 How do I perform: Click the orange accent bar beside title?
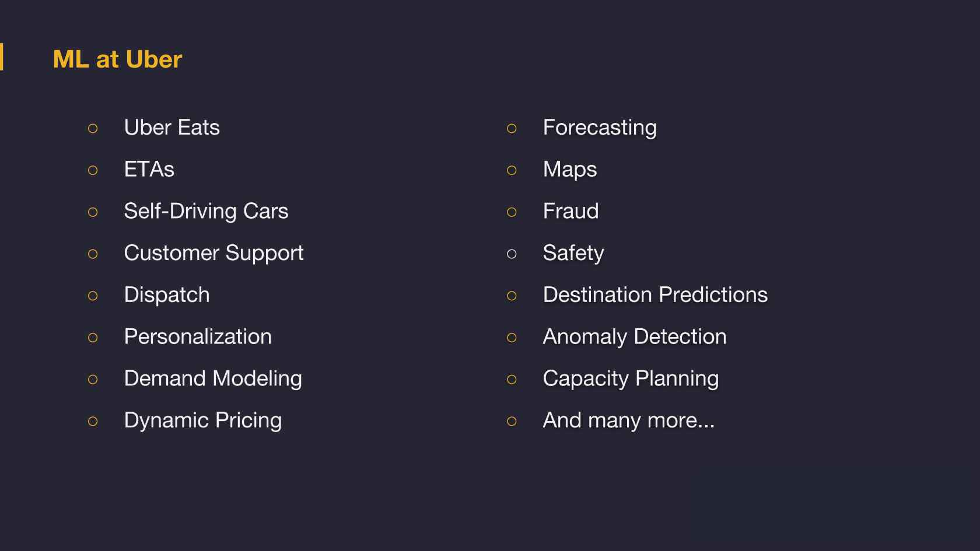click(2, 57)
